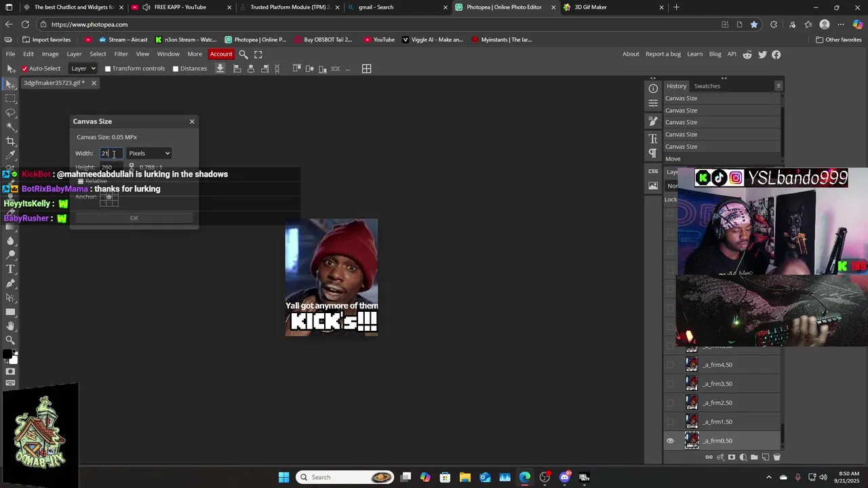
Task: Show the _a_frm1,50 layer
Action: pyautogui.click(x=670, y=422)
